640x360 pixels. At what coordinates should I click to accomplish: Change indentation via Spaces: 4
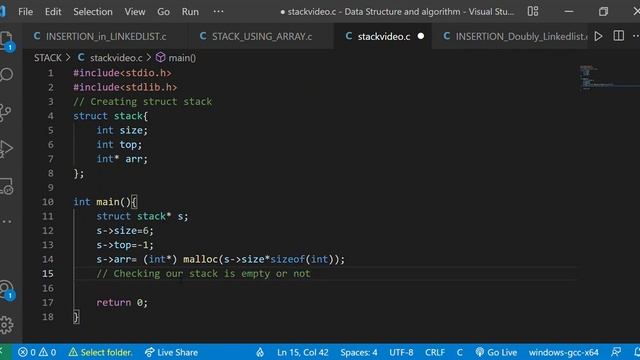(x=359, y=352)
